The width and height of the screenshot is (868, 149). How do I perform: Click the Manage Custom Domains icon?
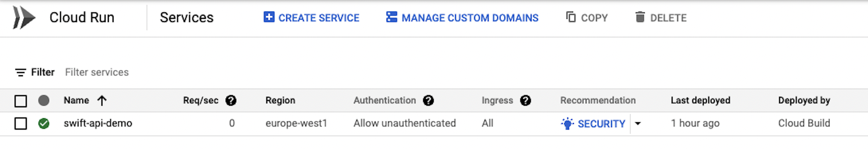(x=391, y=17)
